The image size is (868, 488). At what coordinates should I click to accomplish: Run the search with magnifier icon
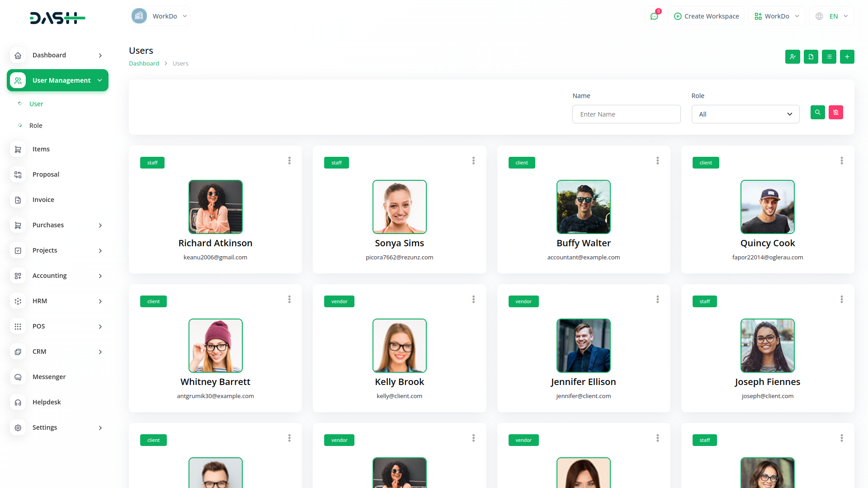pyautogui.click(x=817, y=112)
